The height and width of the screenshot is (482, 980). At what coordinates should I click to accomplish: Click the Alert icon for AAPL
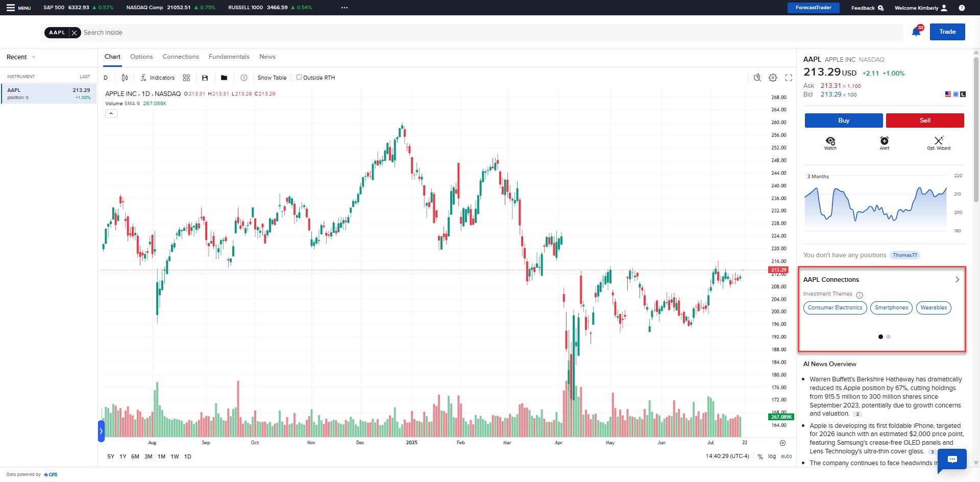tap(884, 142)
